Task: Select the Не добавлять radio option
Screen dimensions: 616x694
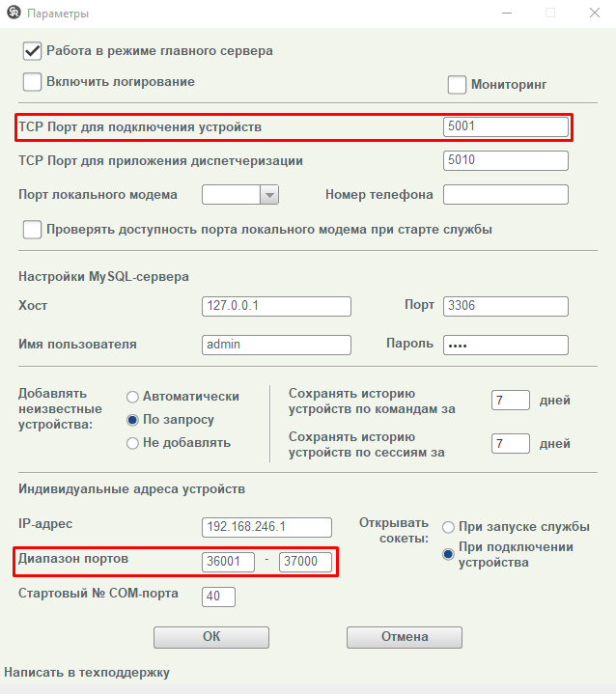Action: [133, 443]
